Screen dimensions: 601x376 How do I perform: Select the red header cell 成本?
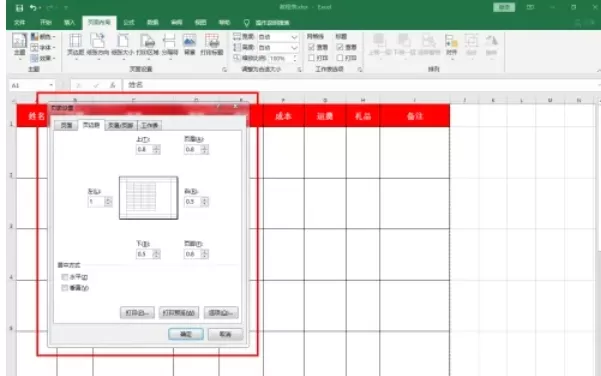pyautogui.click(x=284, y=116)
